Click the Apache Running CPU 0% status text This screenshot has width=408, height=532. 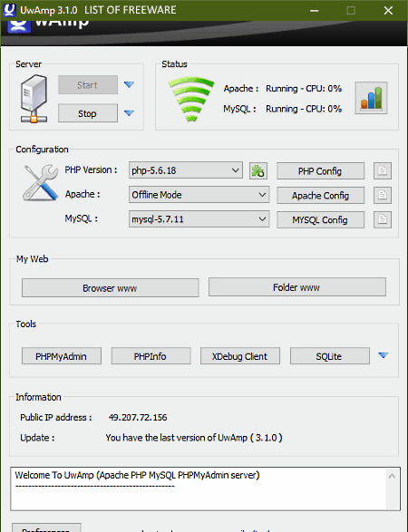coord(304,89)
